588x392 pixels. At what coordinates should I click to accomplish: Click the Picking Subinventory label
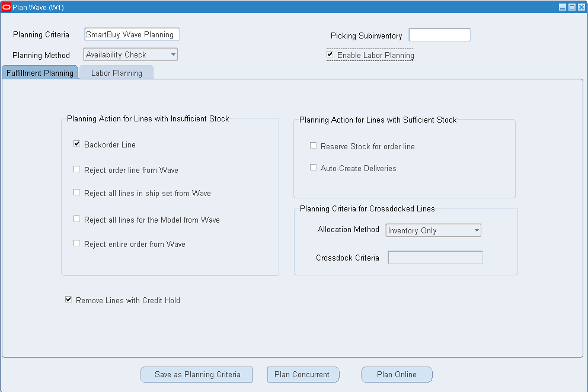pos(366,36)
